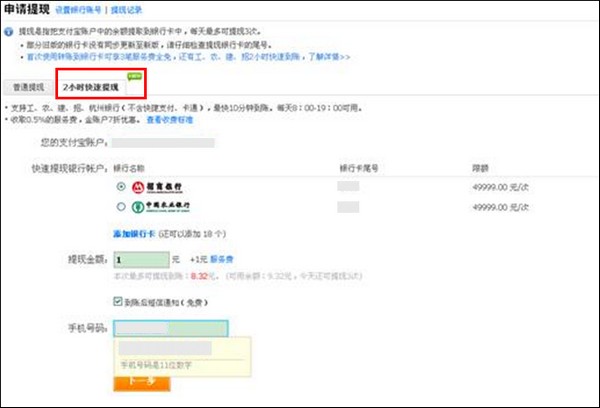The width and height of the screenshot is (600, 408).
Task: Open the 设置银行账号 link
Action: tap(78, 10)
